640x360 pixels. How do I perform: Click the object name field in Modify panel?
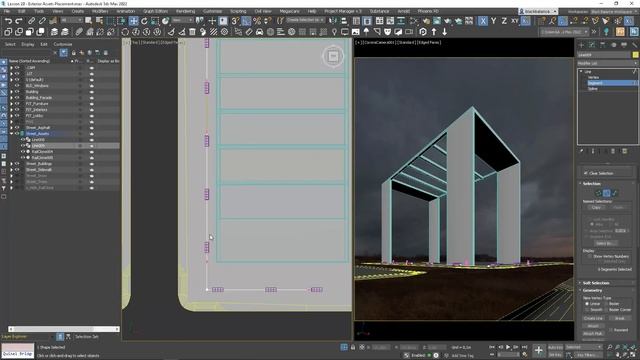click(604, 55)
